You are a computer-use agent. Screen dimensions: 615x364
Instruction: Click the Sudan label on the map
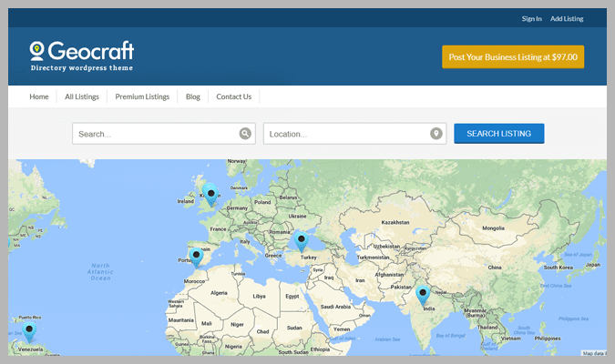pos(294,328)
